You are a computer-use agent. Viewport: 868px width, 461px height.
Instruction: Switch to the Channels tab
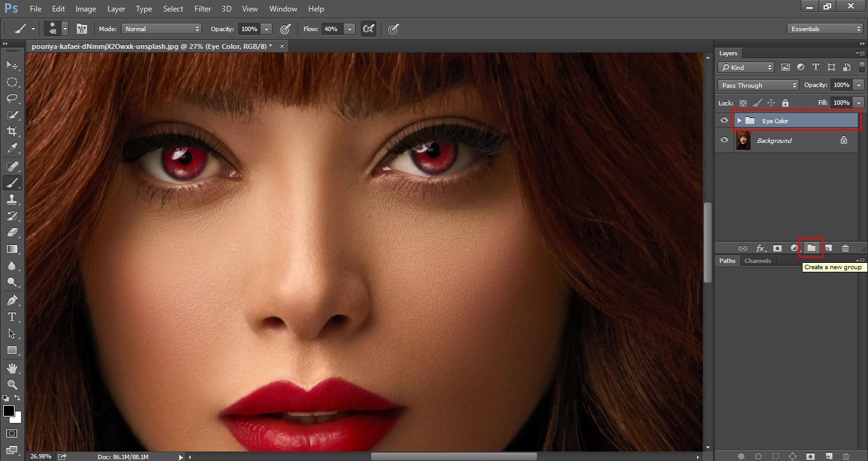tap(757, 261)
